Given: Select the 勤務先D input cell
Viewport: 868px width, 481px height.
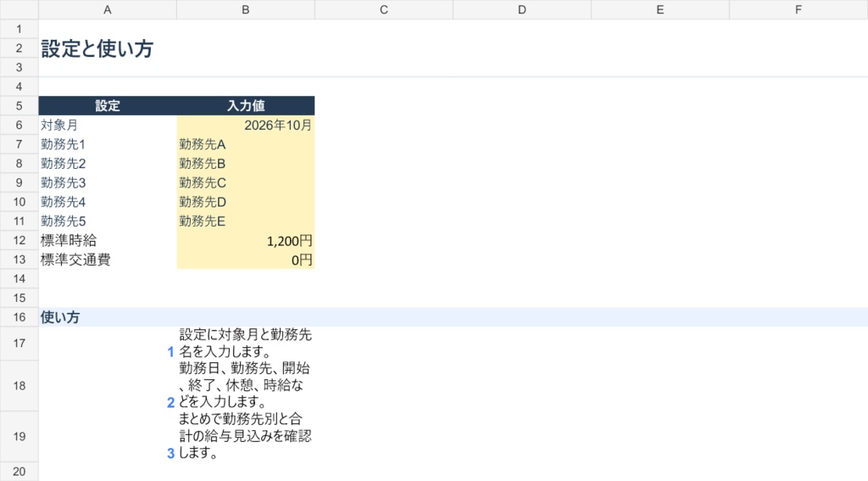Looking at the screenshot, I should (246, 202).
